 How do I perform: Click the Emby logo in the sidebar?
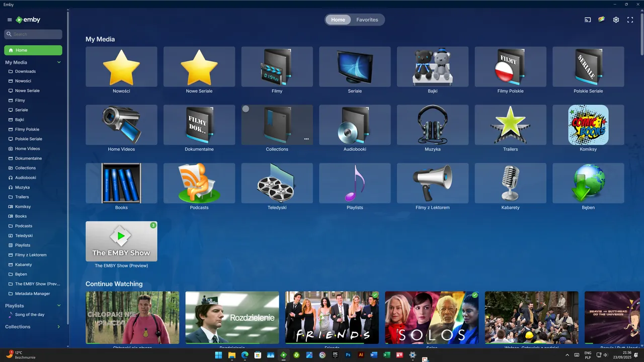click(28, 20)
